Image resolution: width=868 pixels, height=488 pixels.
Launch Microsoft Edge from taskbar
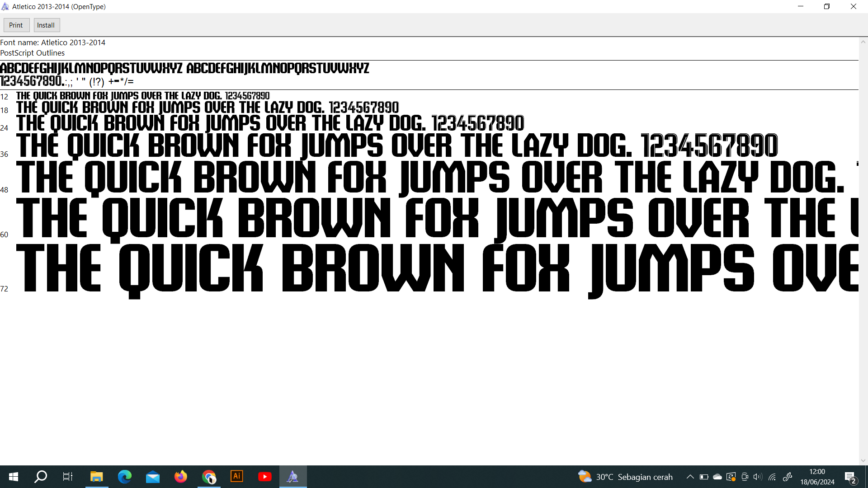(124, 477)
